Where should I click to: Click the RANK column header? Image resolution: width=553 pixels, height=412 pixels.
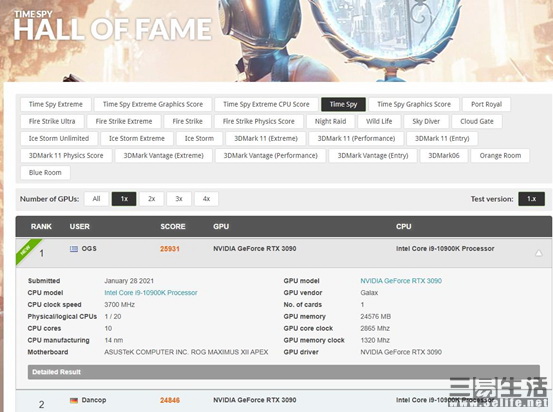click(x=41, y=226)
